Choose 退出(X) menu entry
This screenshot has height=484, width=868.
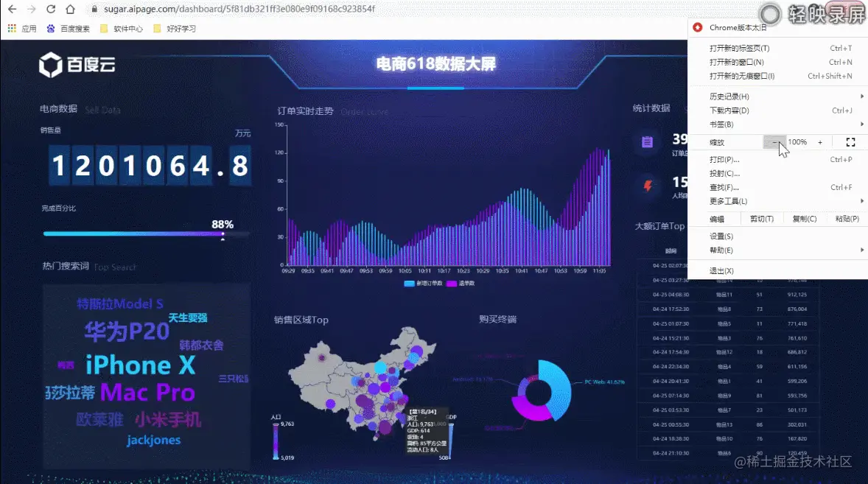click(x=777, y=270)
